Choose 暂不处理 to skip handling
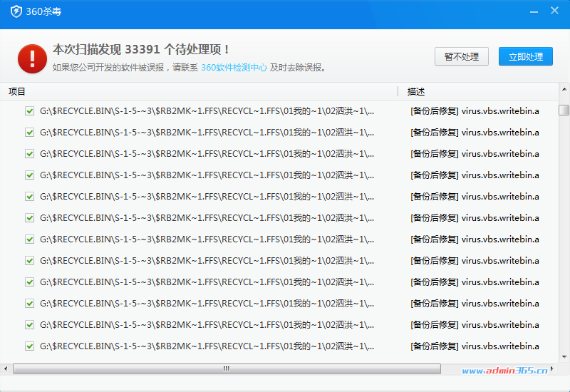The height and width of the screenshot is (392, 570). (x=461, y=56)
